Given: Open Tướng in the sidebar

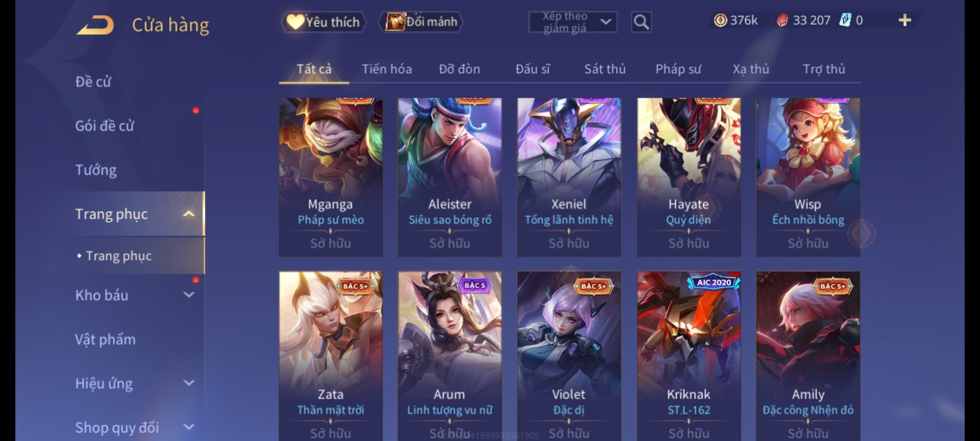Looking at the screenshot, I should pos(96,170).
